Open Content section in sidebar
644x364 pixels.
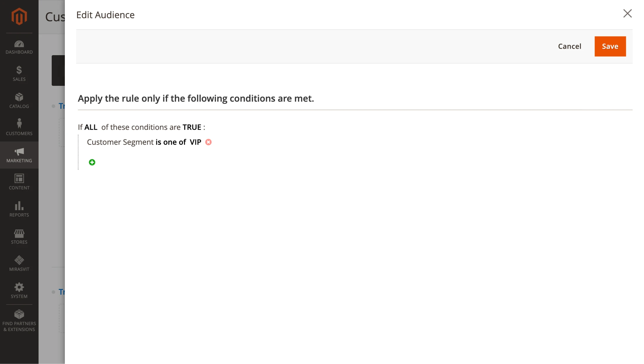19,182
